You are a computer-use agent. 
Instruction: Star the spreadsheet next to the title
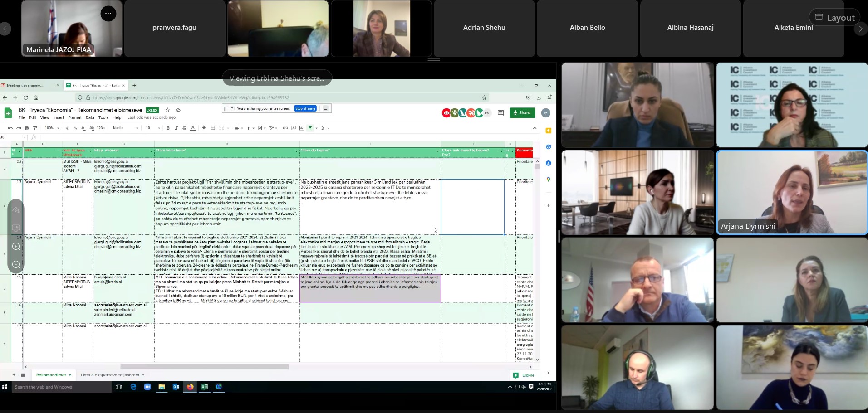point(167,110)
